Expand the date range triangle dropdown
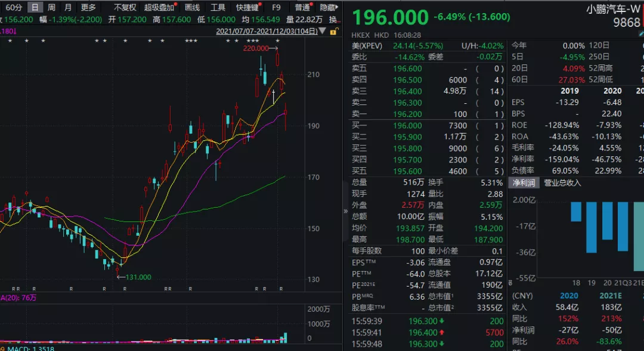 pos(323,31)
